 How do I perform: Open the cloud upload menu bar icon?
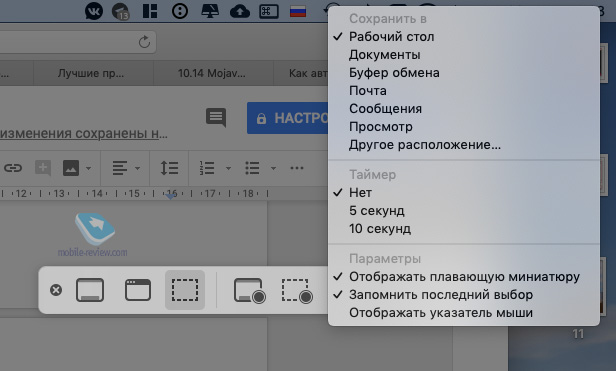pyautogui.click(x=240, y=11)
